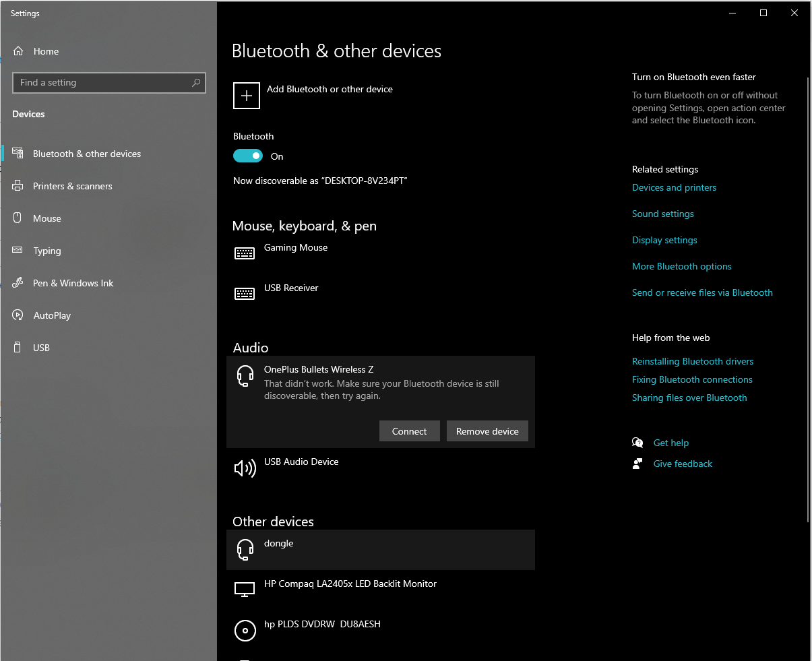The image size is (812, 661).
Task: Turn off the Bluetooth toggle
Action: click(x=247, y=156)
